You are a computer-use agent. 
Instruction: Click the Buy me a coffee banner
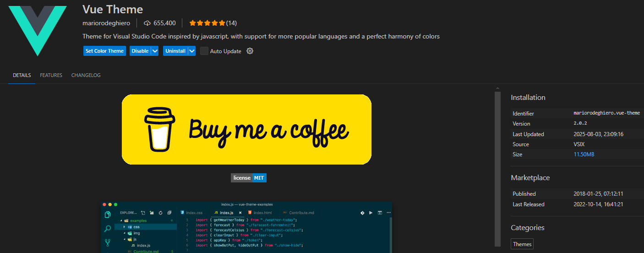pos(246,129)
